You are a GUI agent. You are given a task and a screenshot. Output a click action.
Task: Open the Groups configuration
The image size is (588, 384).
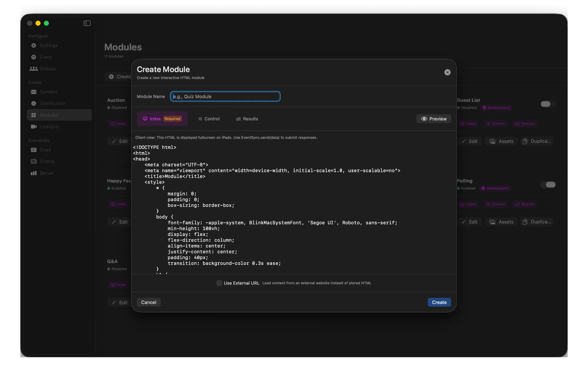[x=47, y=69]
